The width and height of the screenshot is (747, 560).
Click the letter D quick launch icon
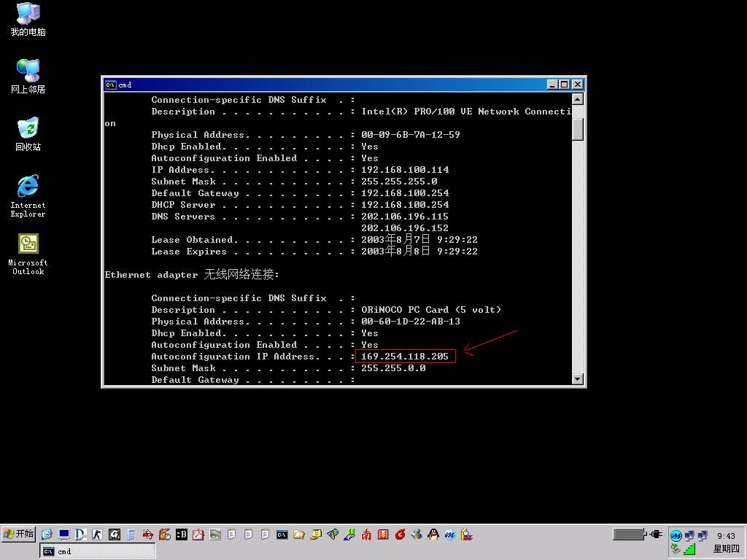pyautogui.click(x=80, y=534)
